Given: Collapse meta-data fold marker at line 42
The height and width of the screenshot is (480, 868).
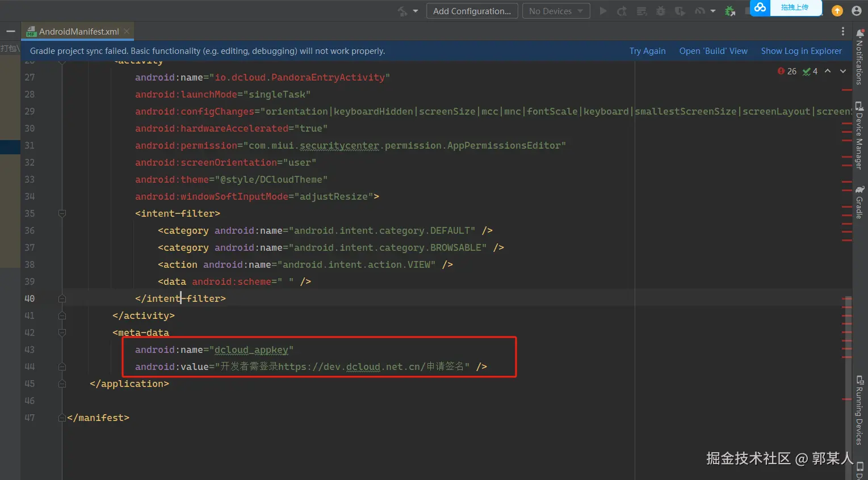Looking at the screenshot, I should tap(62, 332).
